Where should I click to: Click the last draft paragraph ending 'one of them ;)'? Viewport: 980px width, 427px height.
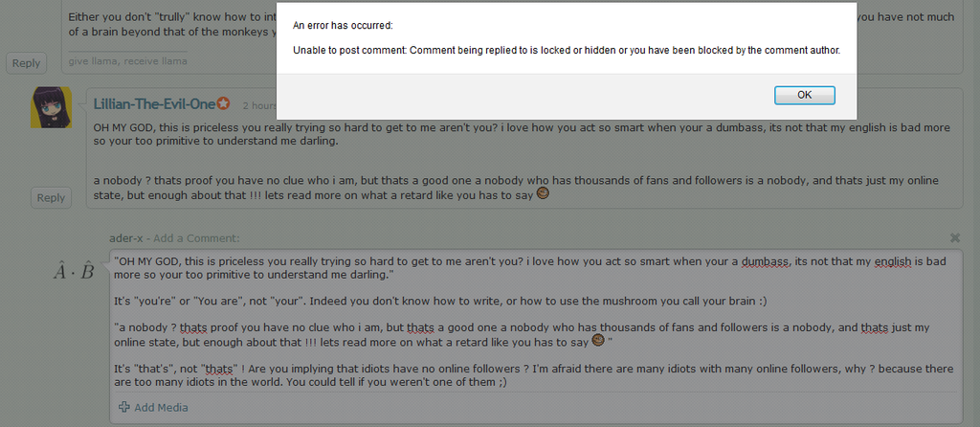point(534,375)
